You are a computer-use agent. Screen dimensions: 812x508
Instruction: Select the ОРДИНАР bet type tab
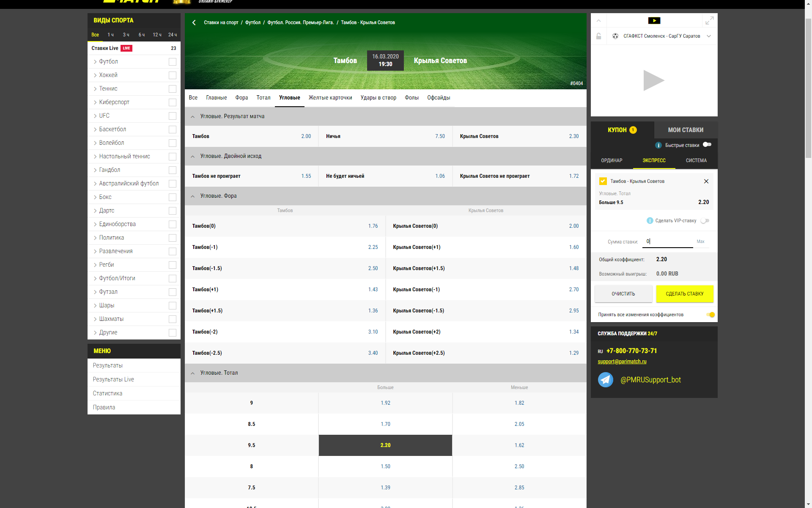tap(612, 160)
